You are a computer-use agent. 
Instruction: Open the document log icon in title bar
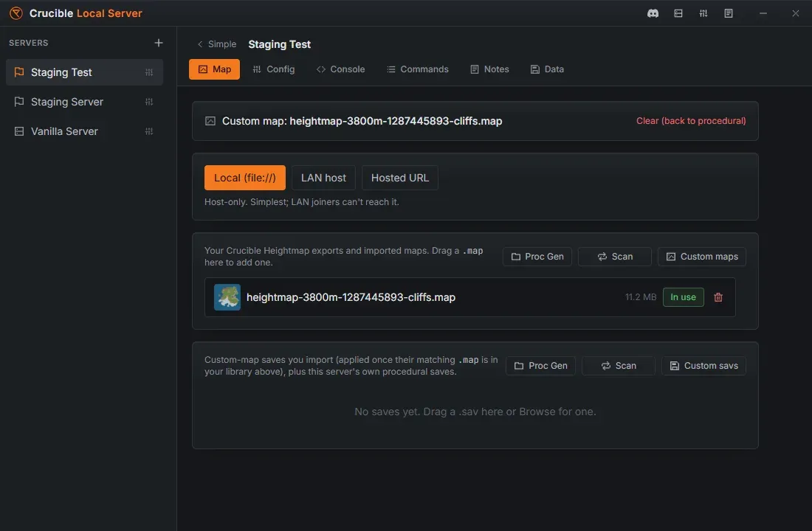(x=728, y=13)
